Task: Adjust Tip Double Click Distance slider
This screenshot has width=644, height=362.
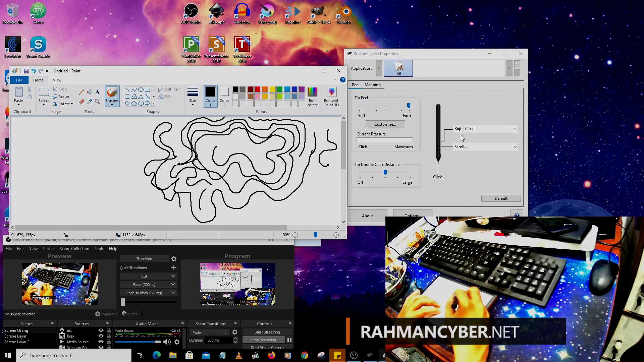Action: 385,172
